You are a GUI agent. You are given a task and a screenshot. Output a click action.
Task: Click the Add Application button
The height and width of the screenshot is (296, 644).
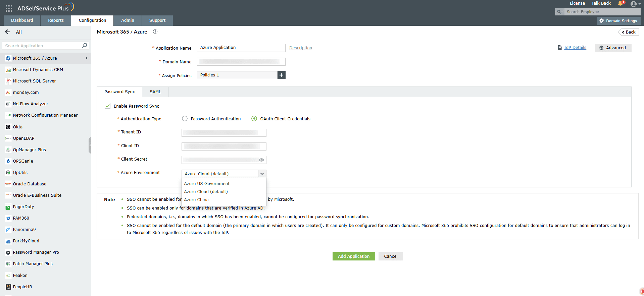354,256
